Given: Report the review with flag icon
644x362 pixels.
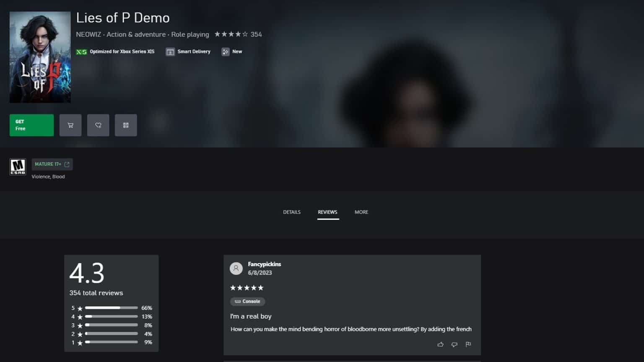Looking at the screenshot, I should pos(468,344).
